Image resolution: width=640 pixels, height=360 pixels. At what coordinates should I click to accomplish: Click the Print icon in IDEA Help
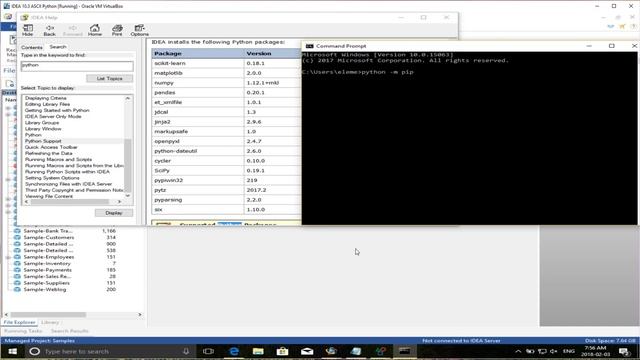point(117,30)
